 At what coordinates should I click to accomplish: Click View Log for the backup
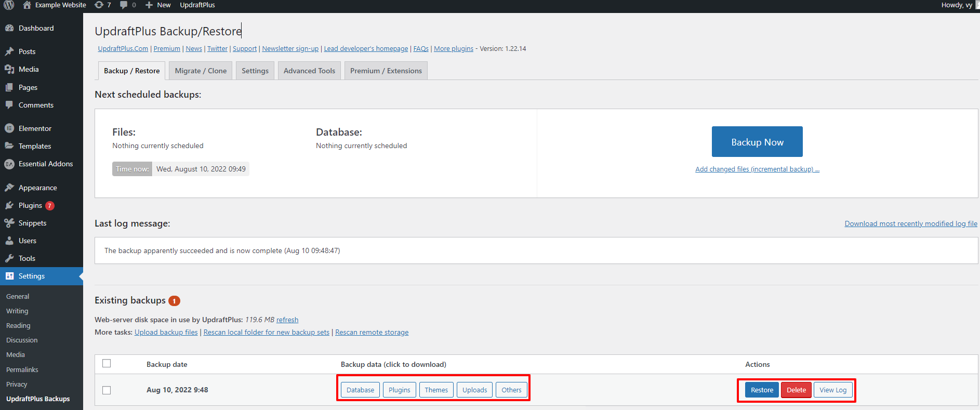833,390
